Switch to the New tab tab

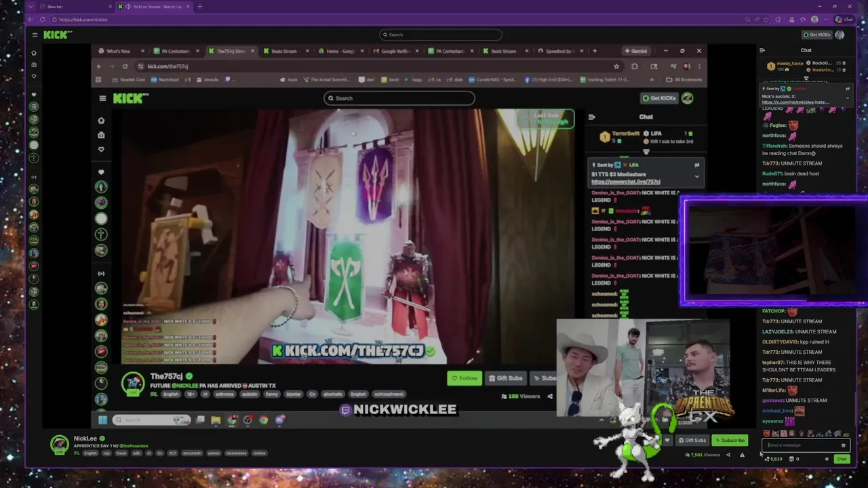point(75,7)
